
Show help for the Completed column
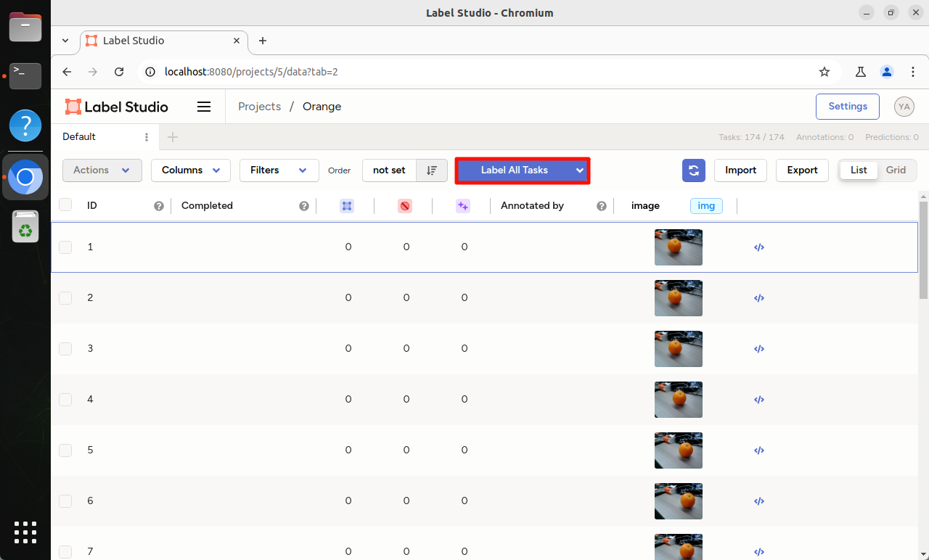(x=304, y=206)
